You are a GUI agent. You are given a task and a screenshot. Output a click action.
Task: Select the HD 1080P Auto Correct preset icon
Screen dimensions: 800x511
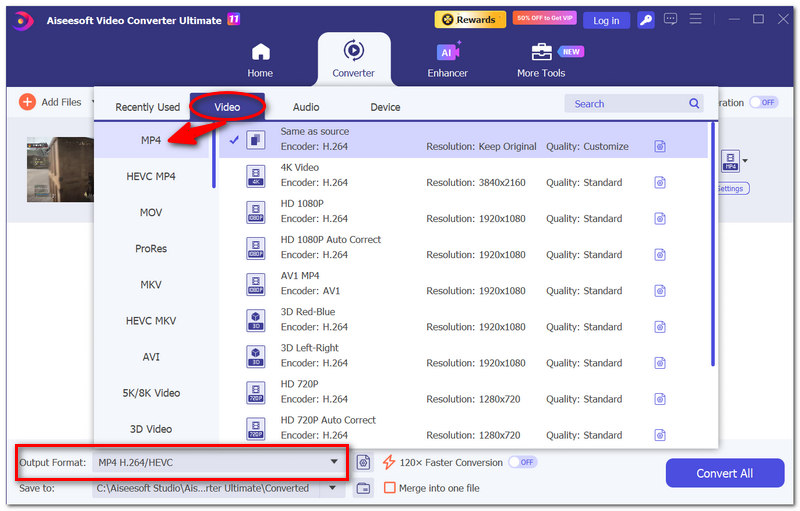(x=256, y=248)
